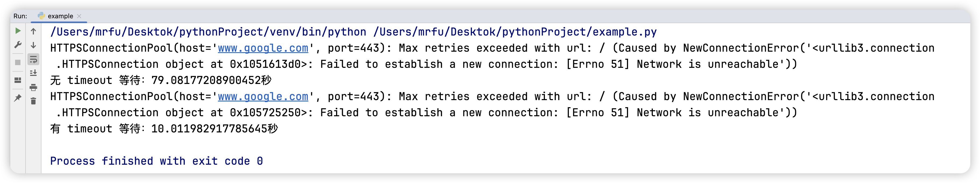Viewport: 980px width, 183px height.
Task: Click the Up the Stack Trace arrow
Action: pyautogui.click(x=33, y=31)
